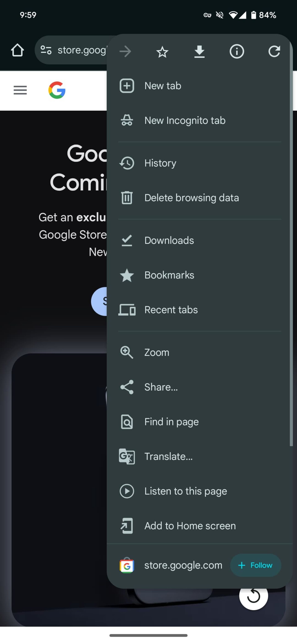Open the page info icon
Screen dimensions: 297x644
(x=237, y=52)
